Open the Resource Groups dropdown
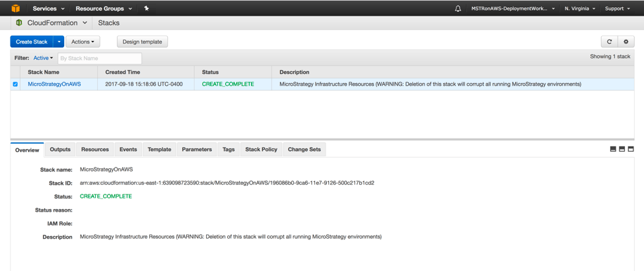The width and height of the screenshot is (644, 271). click(104, 9)
